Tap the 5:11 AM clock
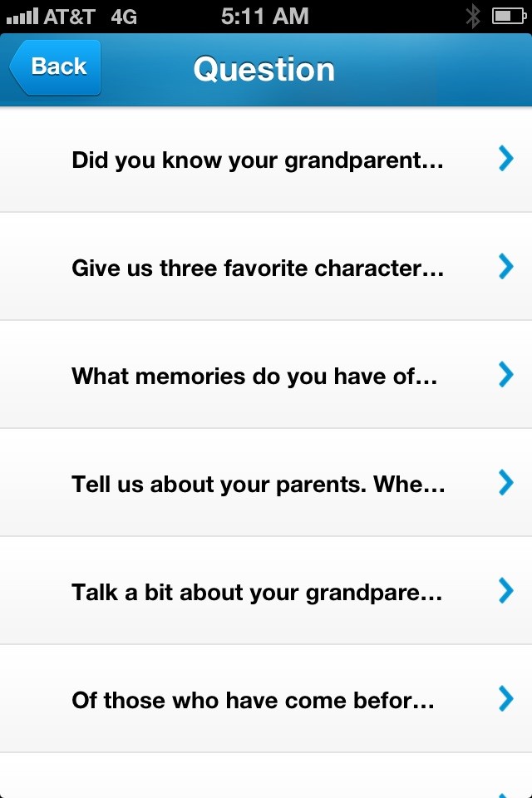Image resolution: width=532 pixels, height=798 pixels. (x=264, y=16)
